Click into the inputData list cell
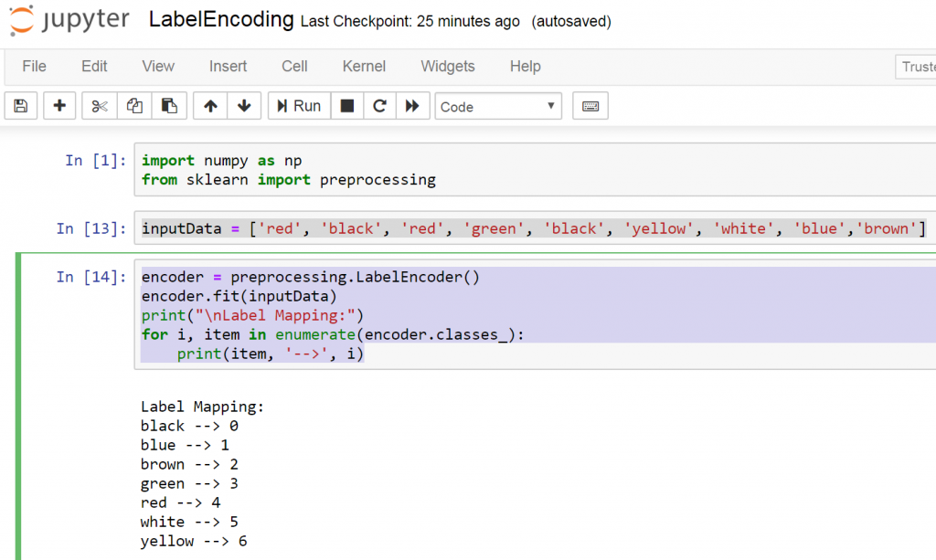 coord(535,228)
